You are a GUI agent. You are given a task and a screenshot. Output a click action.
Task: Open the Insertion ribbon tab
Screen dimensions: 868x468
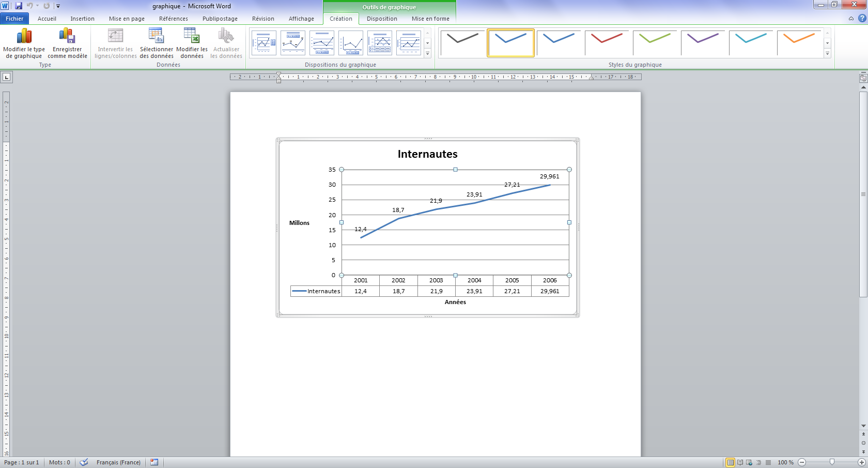point(82,19)
